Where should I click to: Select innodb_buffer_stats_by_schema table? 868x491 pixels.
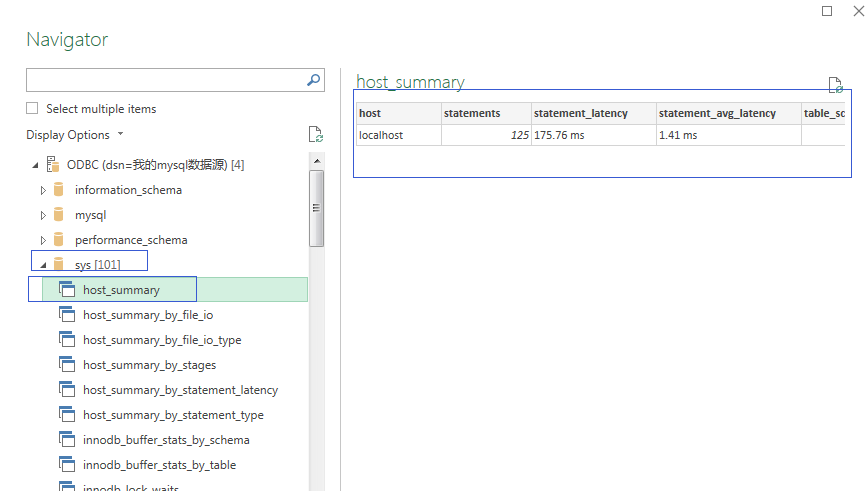[166, 440]
